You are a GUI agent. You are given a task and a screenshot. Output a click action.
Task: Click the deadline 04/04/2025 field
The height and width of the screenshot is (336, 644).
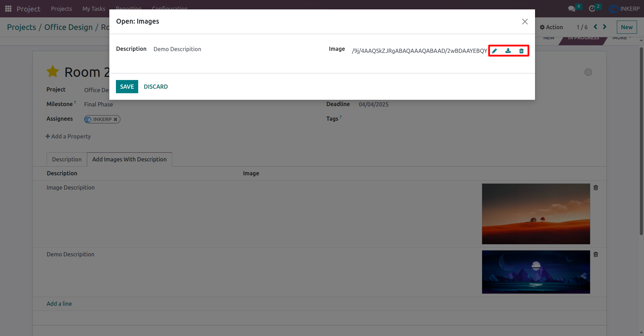coord(374,104)
